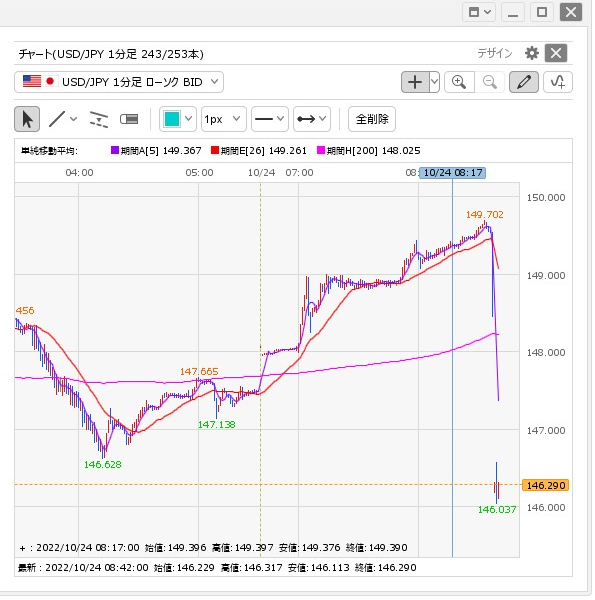Image resolution: width=595 pixels, height=600 pixels.
Task: Open the arrow end style dropdown
Action: [312, 119]
